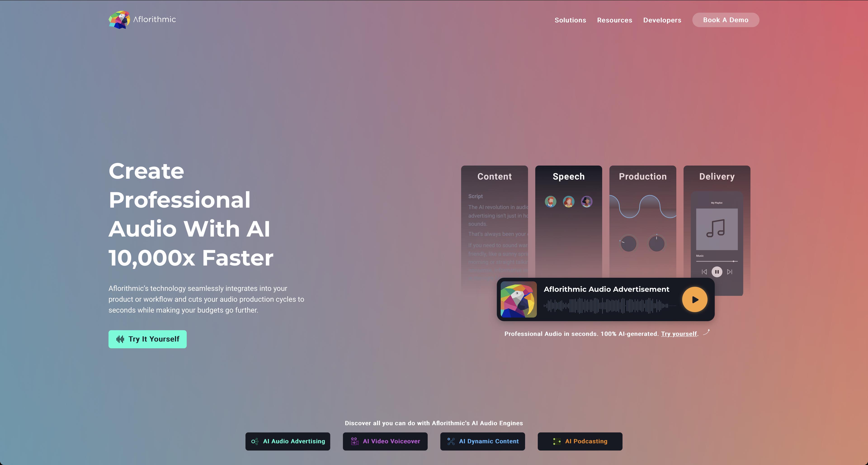
Task: Click the Aflorithmic parrot logo
Action: (x=119, y=19)
